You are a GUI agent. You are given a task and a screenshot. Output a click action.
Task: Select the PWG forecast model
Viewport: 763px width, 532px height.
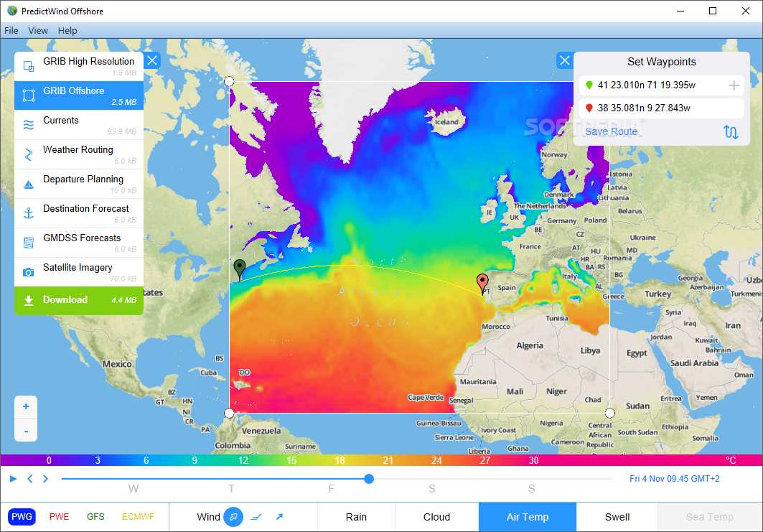22,517
